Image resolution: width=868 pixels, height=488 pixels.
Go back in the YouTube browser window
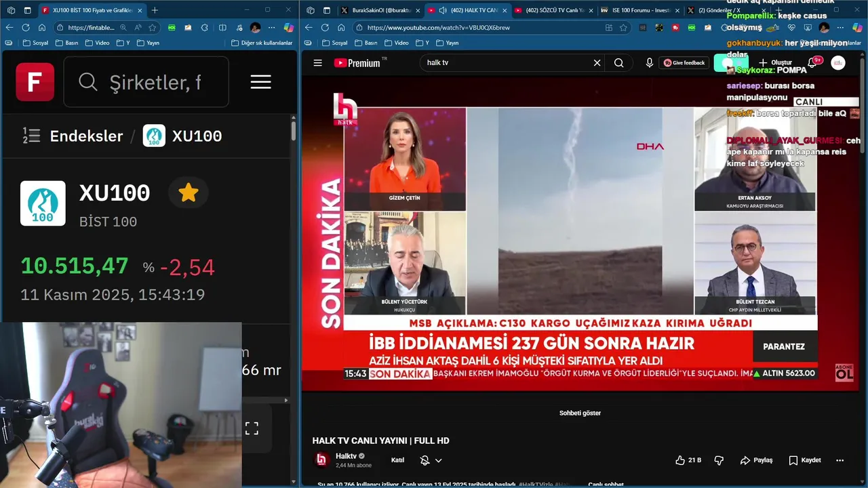309,27
